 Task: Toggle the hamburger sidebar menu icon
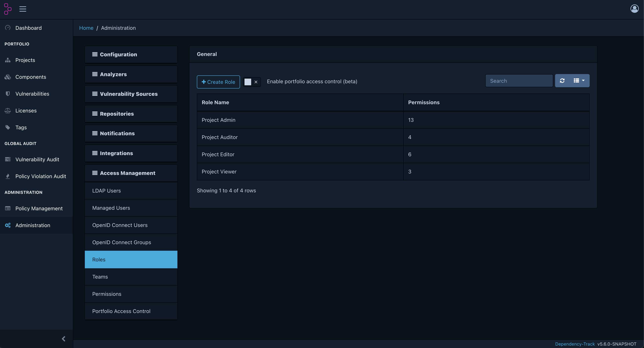click(x=23, y=9)
